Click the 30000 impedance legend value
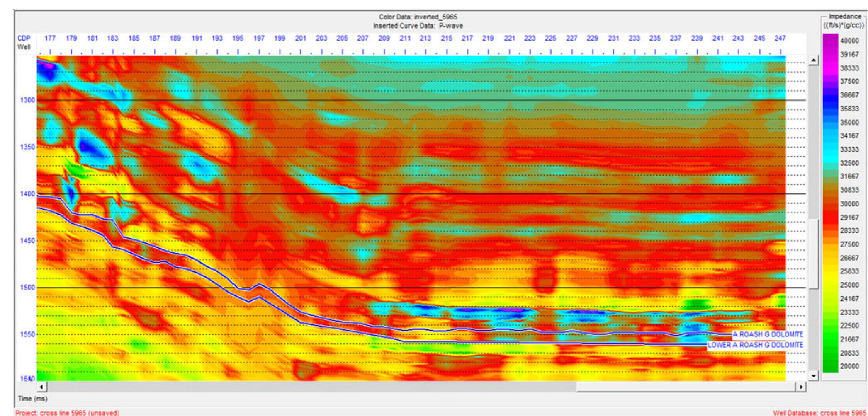The height and width of the screenshot is (416, 868). (x=849, y=203)
